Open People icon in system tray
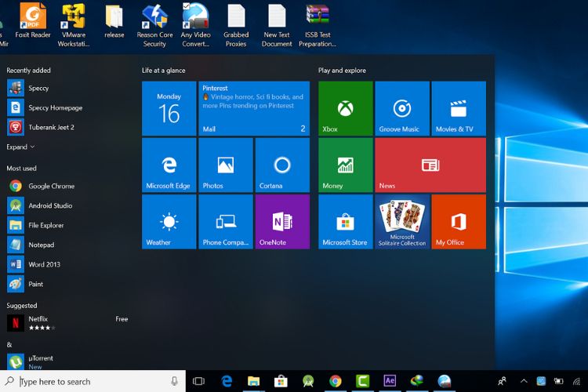The image size is (588, 392). point(502,382)
